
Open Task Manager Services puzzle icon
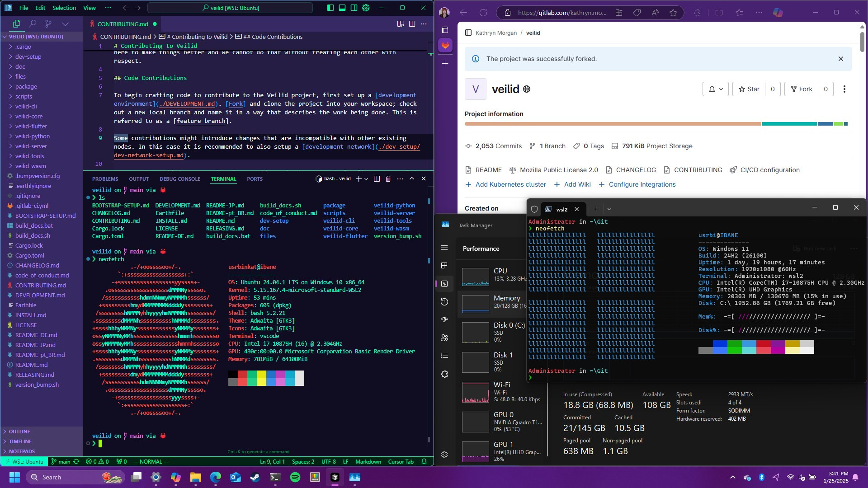pos(444,374)
